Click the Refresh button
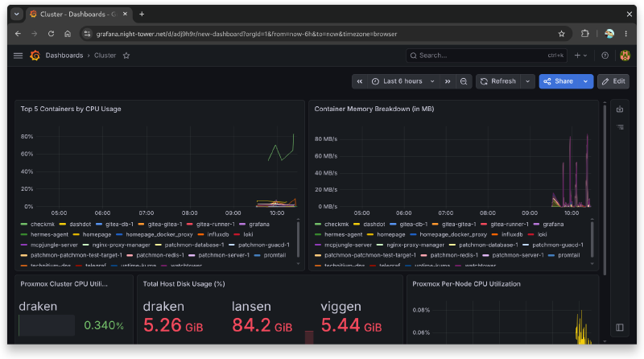644x359 pixels. pos(498,81)
